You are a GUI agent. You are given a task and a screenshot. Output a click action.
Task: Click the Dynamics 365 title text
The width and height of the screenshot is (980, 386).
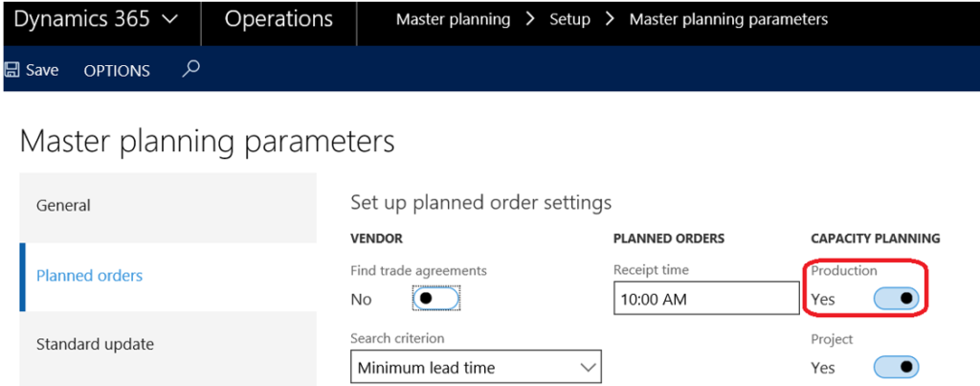coord(81,19)
